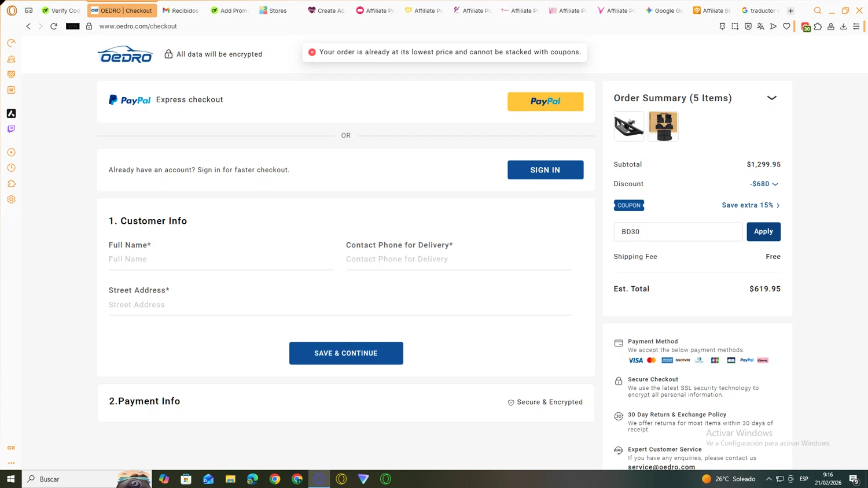Open the extensions puzzle icon
The image size is (868, 488).
tap(818, 26)
